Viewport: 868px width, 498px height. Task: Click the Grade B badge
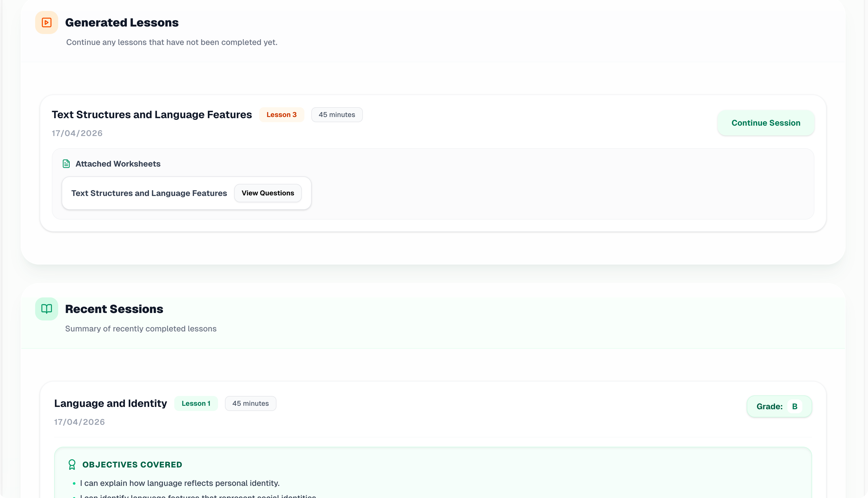tap(770, 406)
